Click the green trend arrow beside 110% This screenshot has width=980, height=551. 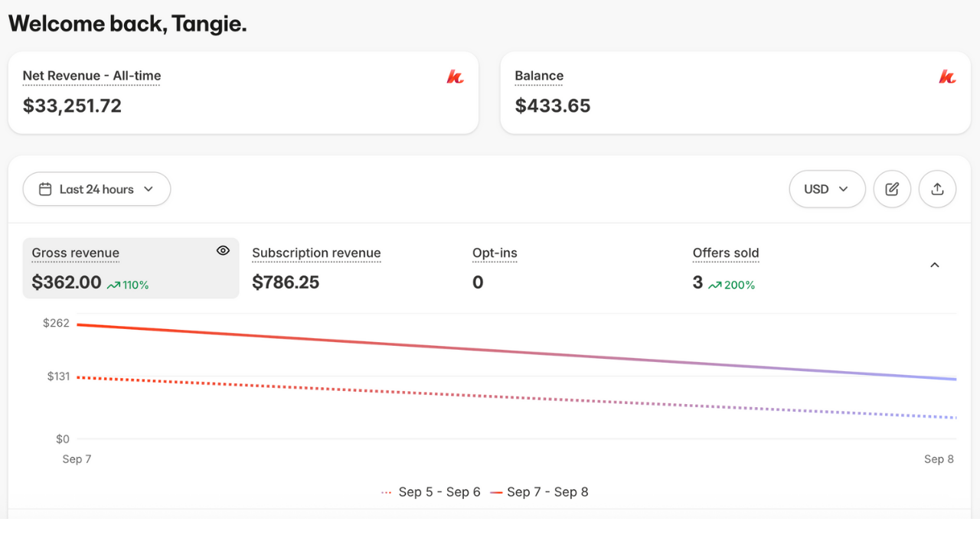[113, 285]
